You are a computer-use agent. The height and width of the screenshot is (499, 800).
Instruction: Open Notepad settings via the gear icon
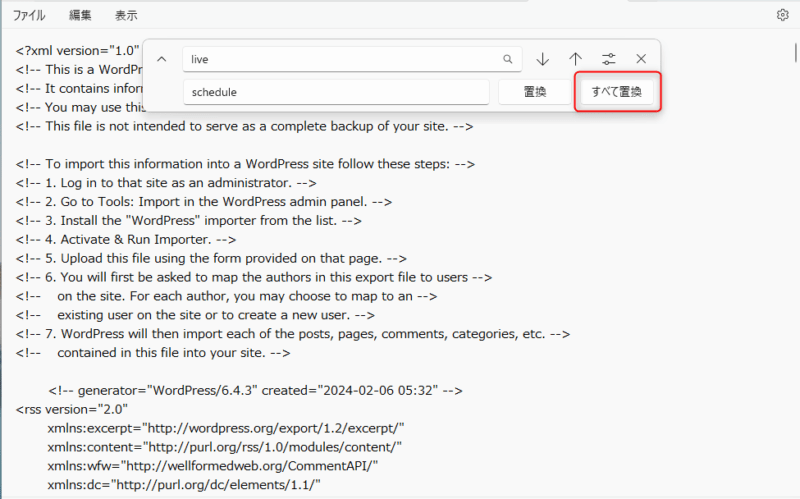(782, 15)
